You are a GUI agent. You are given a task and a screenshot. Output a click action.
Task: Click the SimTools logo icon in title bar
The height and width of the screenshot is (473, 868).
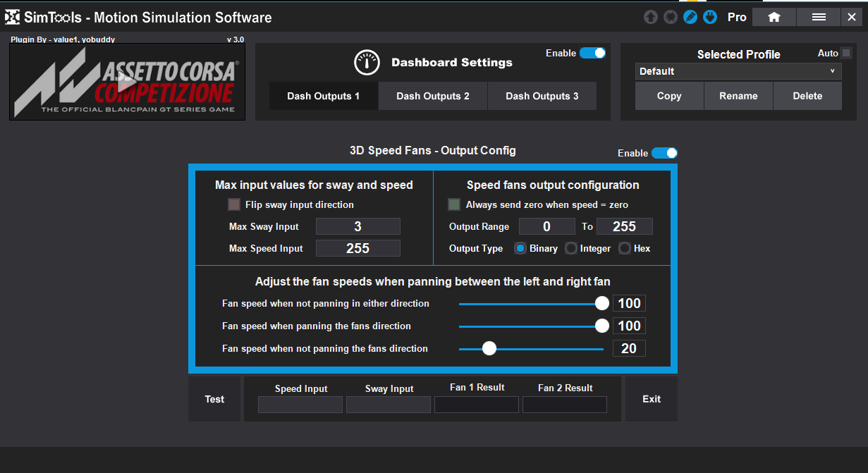(x=13, y=17)
